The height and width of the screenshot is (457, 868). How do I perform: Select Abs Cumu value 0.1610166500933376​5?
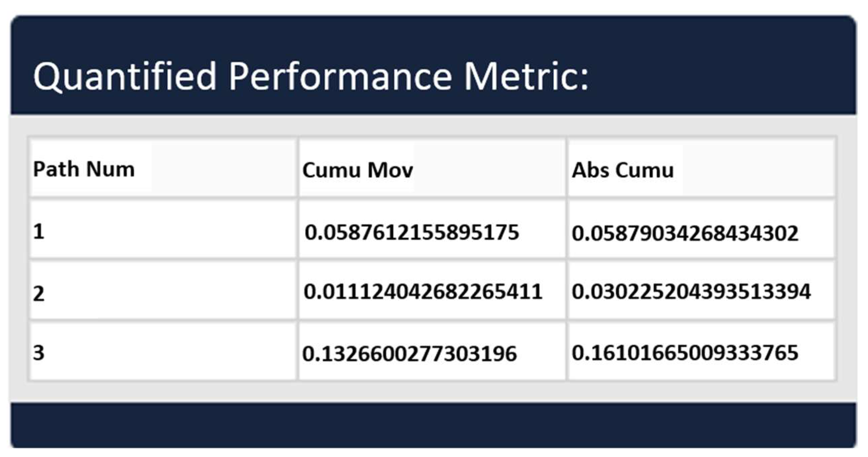pos(685,353)
